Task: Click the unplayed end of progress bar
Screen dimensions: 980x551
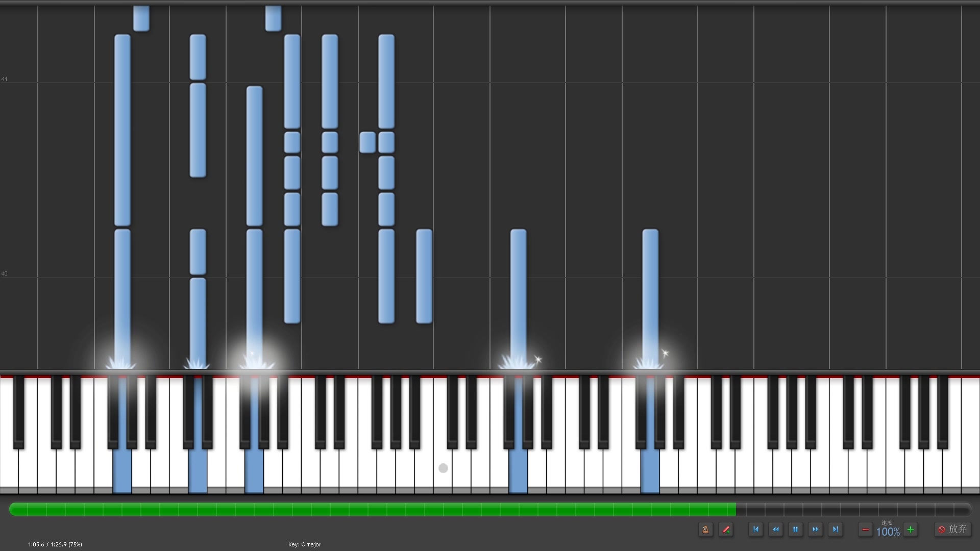Action: pos(853,509)
